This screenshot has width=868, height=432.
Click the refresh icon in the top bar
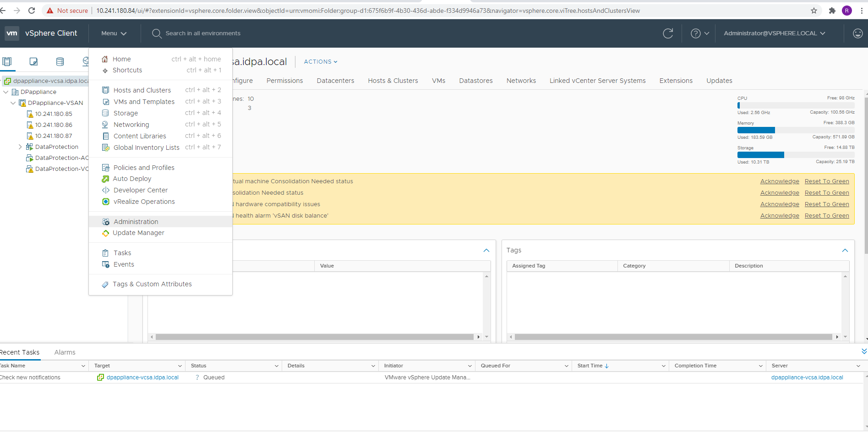(668, 33)
